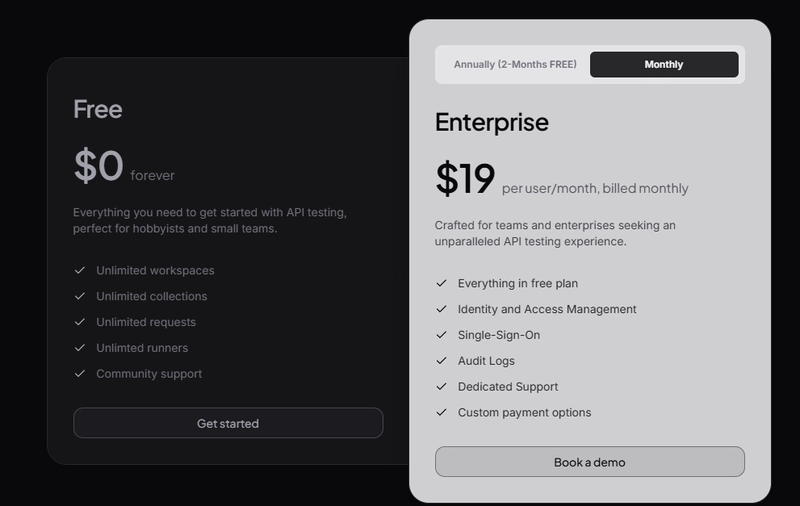Click checkmark icon beside Unlimited collections
800x506 pixels.
click(x=80, y=296)
